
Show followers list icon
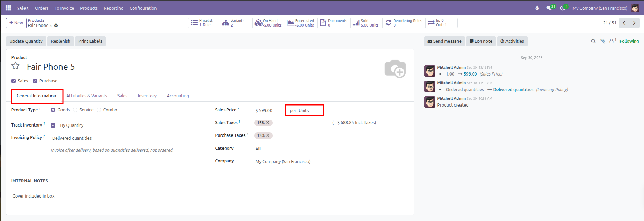tap(613, 41)
